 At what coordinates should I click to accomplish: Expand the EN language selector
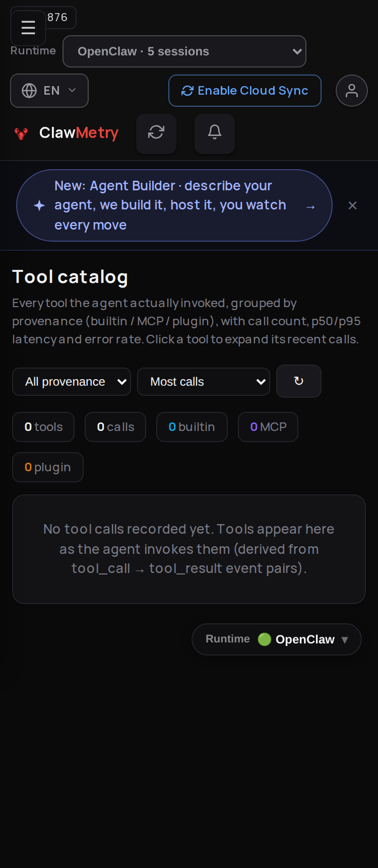click(49, 91)
